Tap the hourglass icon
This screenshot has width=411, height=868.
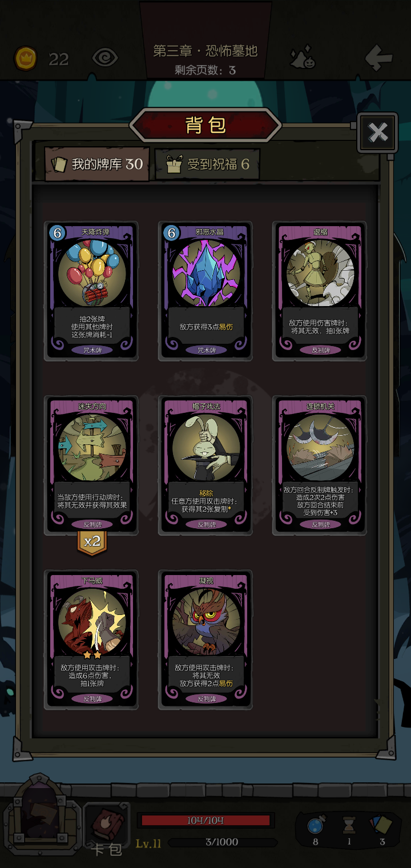tap(349, 825)
